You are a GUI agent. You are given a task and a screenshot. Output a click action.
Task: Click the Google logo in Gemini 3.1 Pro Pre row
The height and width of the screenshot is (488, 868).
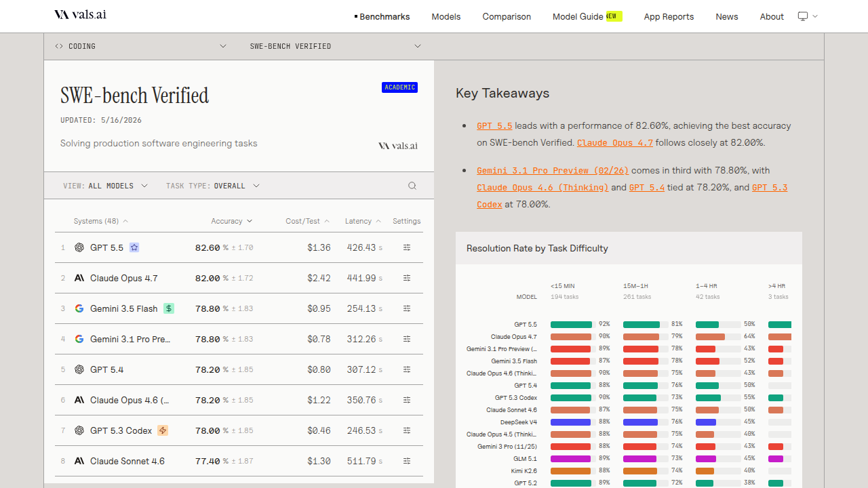click(79, 339)
